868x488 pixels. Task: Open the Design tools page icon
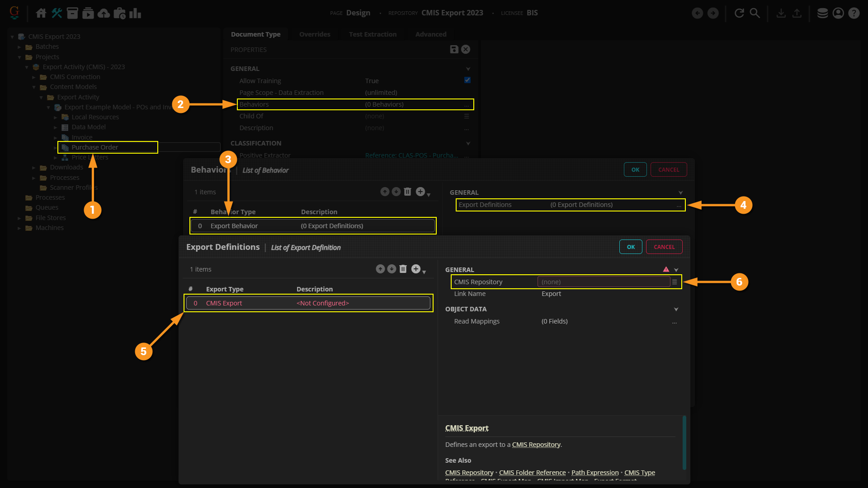[x=57, y=13]
